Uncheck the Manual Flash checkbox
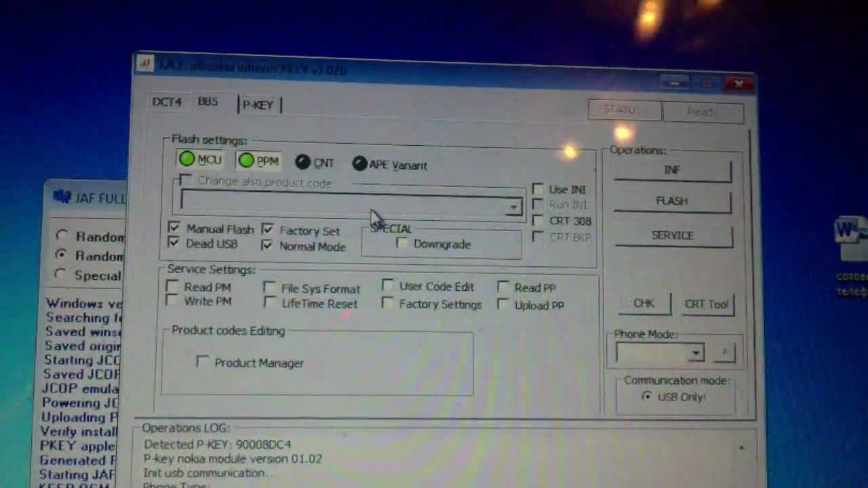 click(174, 227)
